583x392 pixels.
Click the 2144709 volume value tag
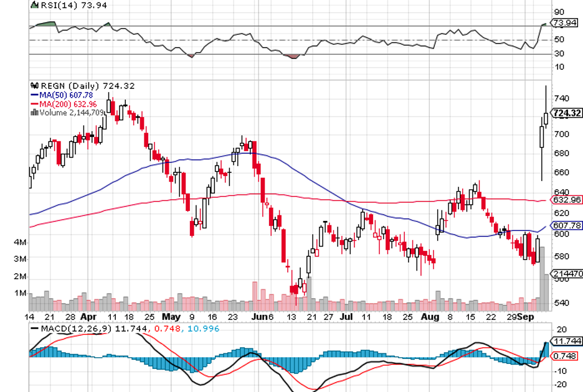(566, 273)
